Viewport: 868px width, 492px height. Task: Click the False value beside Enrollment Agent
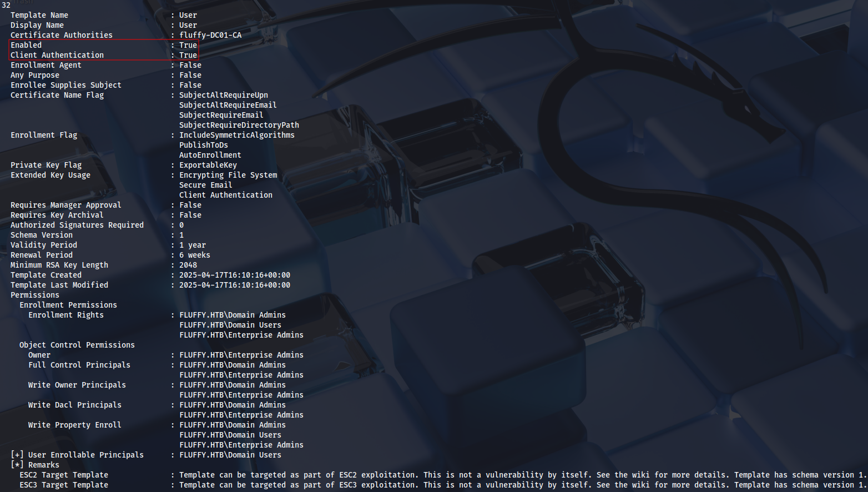coord(190,65)
